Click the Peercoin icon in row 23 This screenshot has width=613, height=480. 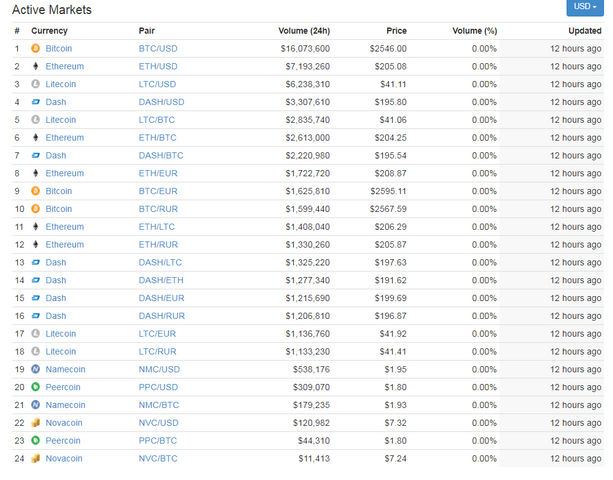click(36, 441)
